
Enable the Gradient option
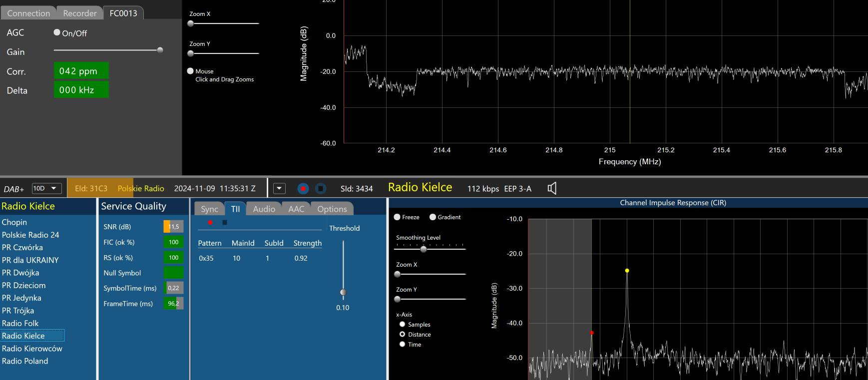click(433, 217)
